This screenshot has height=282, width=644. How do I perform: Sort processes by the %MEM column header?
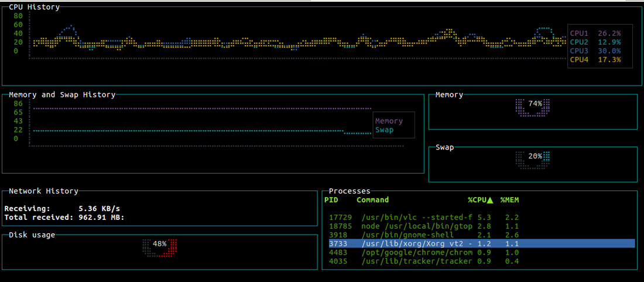[509, 200]
